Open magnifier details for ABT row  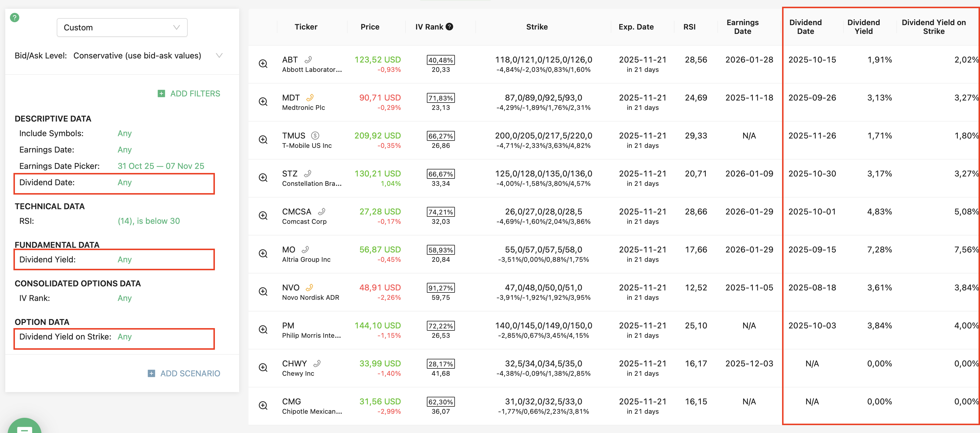[263, 64]
